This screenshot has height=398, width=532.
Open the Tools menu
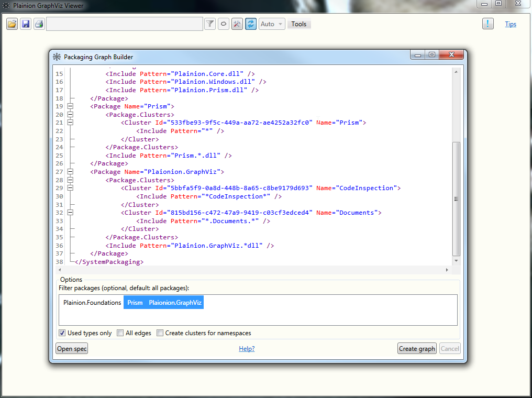(299, 24)
